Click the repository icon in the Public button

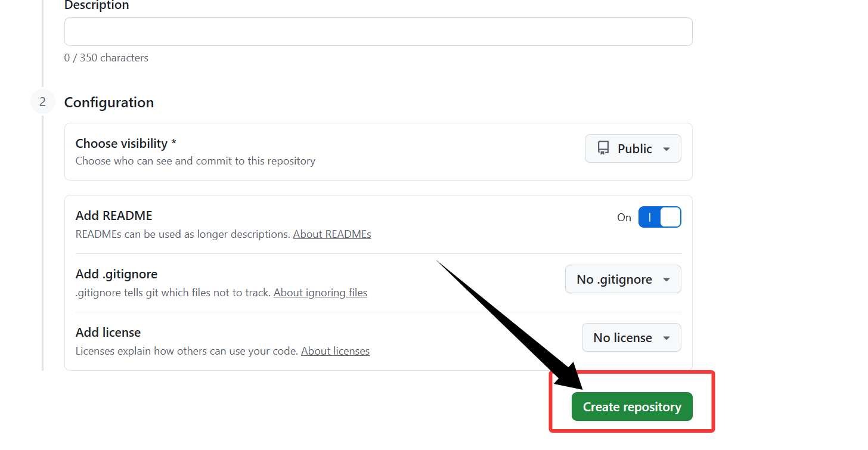pyautogui.click(x=603, y=148)
